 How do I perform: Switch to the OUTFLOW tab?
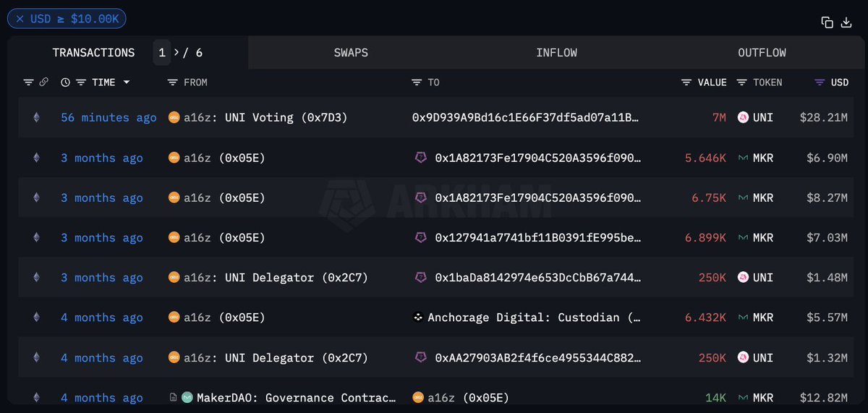[762, 53]
